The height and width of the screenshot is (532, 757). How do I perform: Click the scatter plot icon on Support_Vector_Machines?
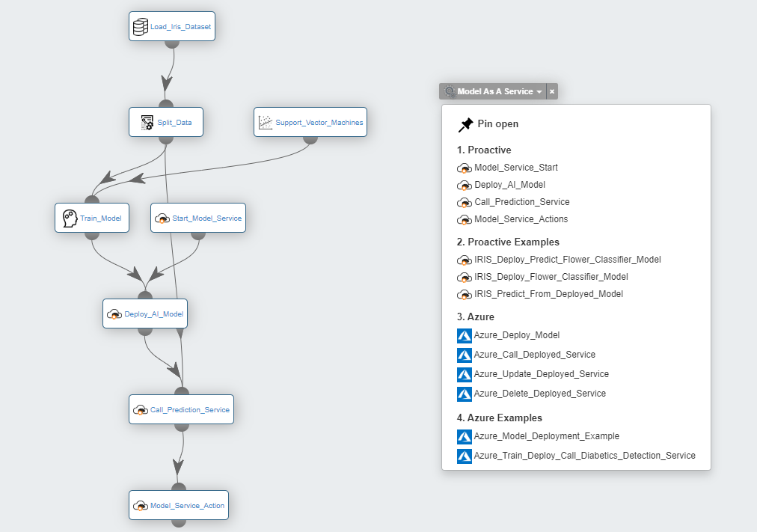point(266,123)
